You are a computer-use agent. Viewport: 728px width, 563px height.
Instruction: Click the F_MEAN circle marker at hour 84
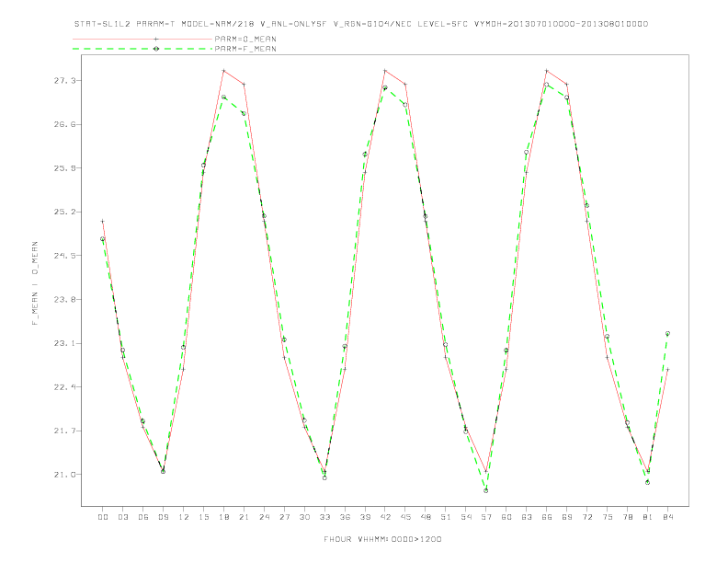pos(667,334)
